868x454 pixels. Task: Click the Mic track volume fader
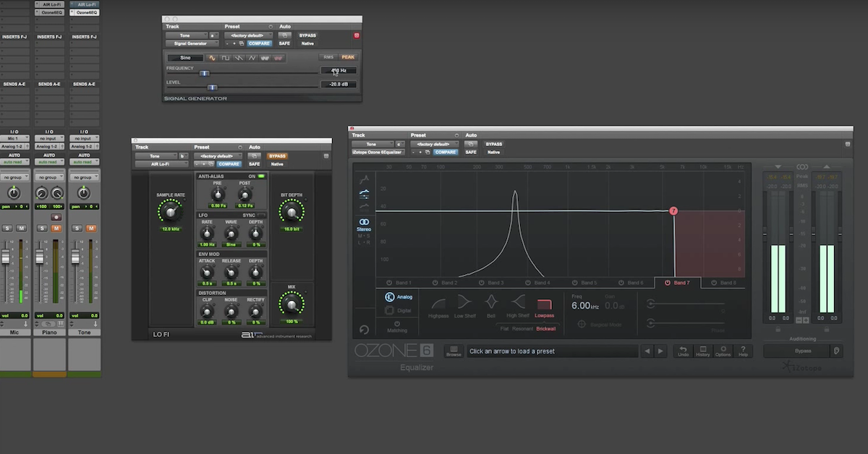[5, 257]
